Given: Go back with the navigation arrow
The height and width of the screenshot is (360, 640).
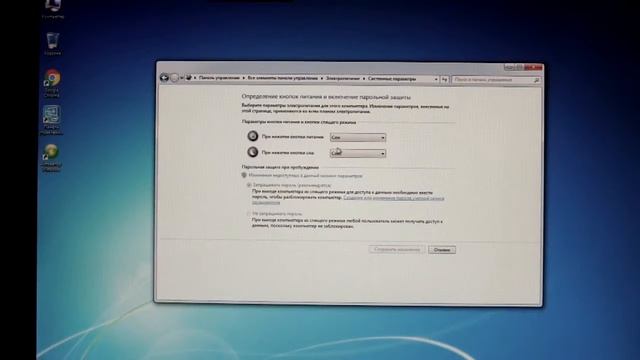Looking at the screenshot, I should point(164,78).
